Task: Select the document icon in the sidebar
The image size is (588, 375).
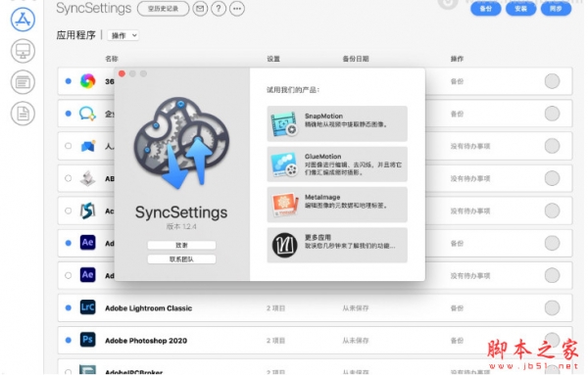Action: [23, 114]
